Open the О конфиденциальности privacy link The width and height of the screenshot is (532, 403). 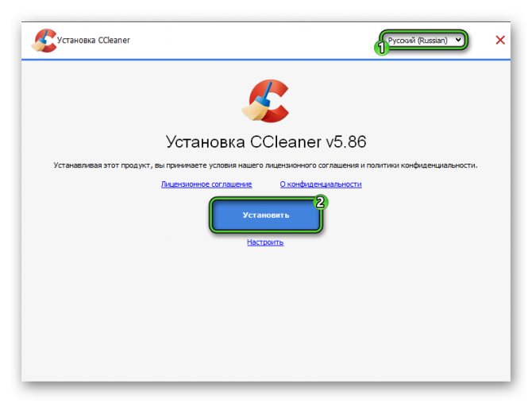tap(321, 184)
